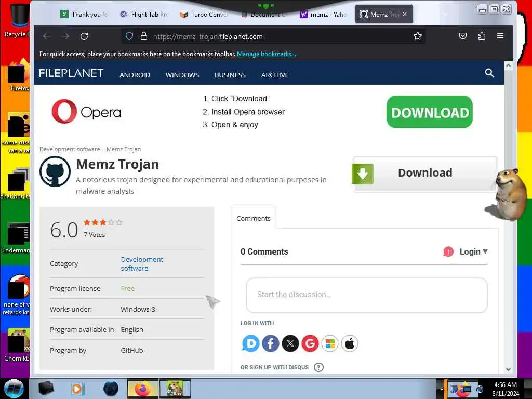View site security via the padlock icon

144,36
